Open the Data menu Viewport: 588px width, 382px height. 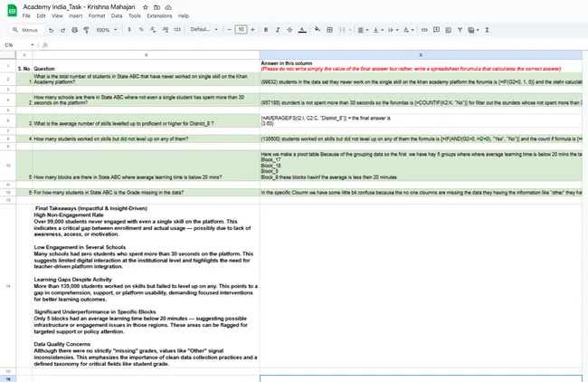pyautogui.click(x=117, y=15)
